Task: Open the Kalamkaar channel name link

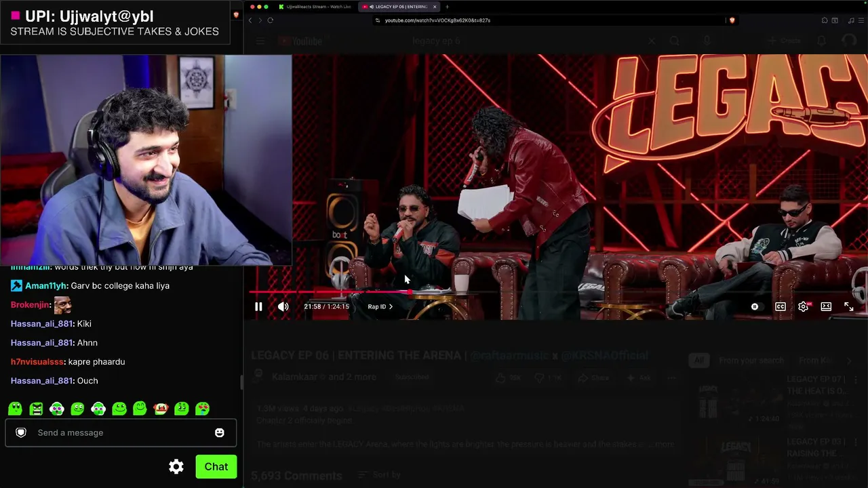Action: click(294, 377)
